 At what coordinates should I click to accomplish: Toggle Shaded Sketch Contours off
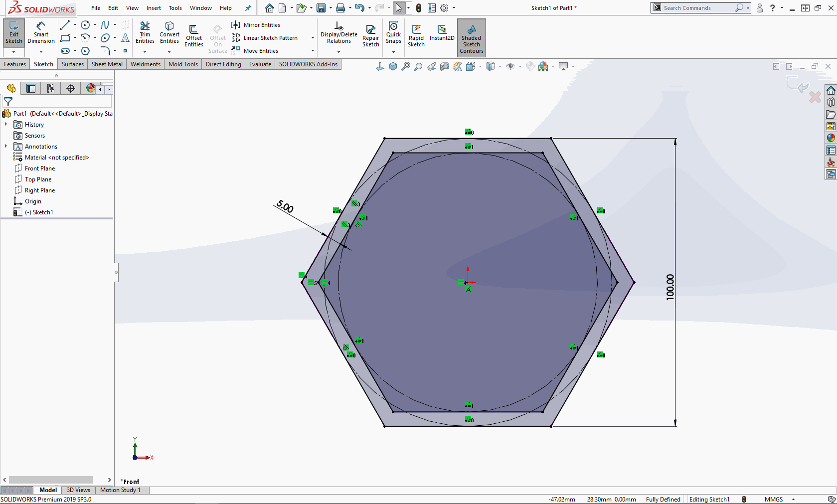coord(471,37)
